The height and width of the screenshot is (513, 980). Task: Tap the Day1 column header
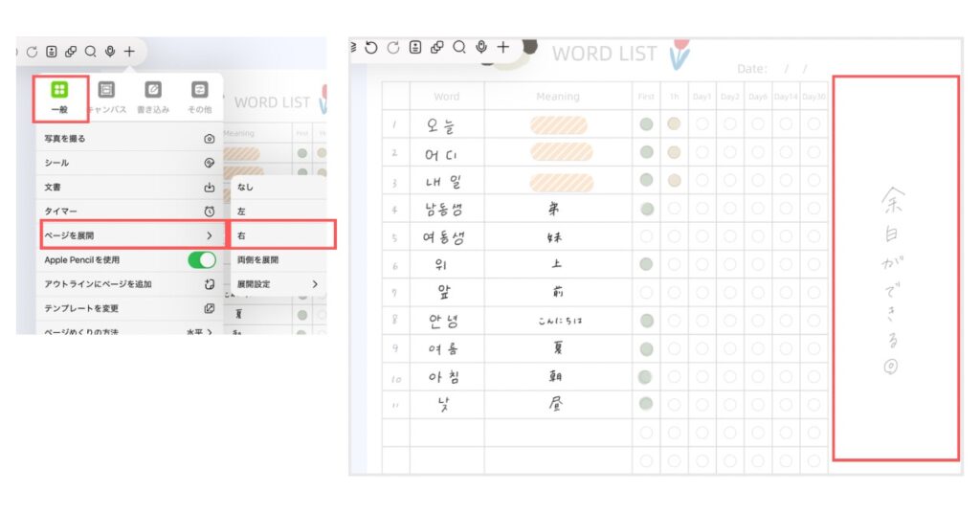702,97
